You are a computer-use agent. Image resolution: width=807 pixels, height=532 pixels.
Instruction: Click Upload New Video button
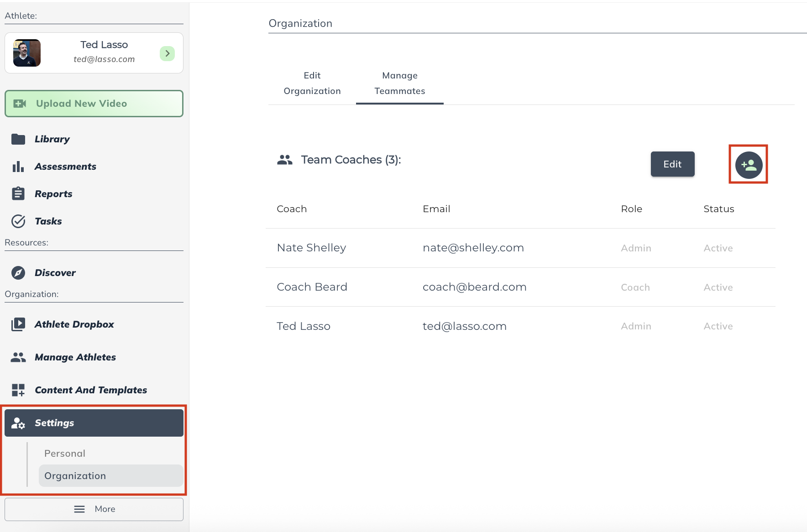pyautogui.click(x=94, y=104)
